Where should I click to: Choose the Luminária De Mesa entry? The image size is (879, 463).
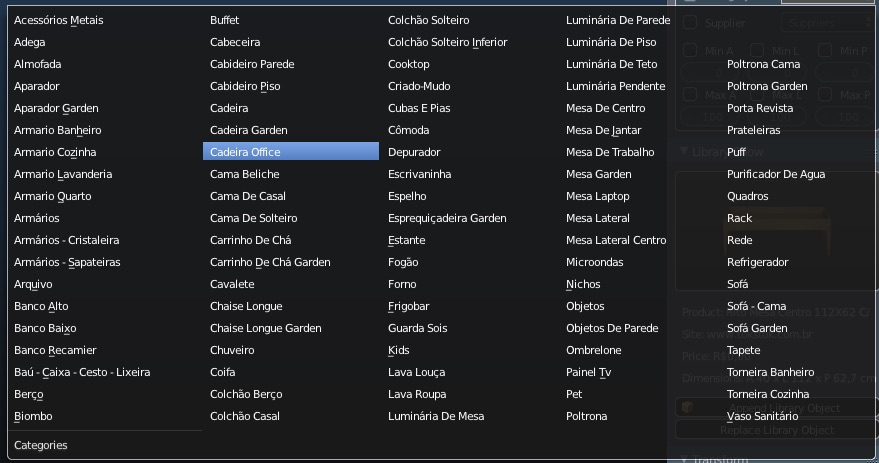click(x=436, y=416)
